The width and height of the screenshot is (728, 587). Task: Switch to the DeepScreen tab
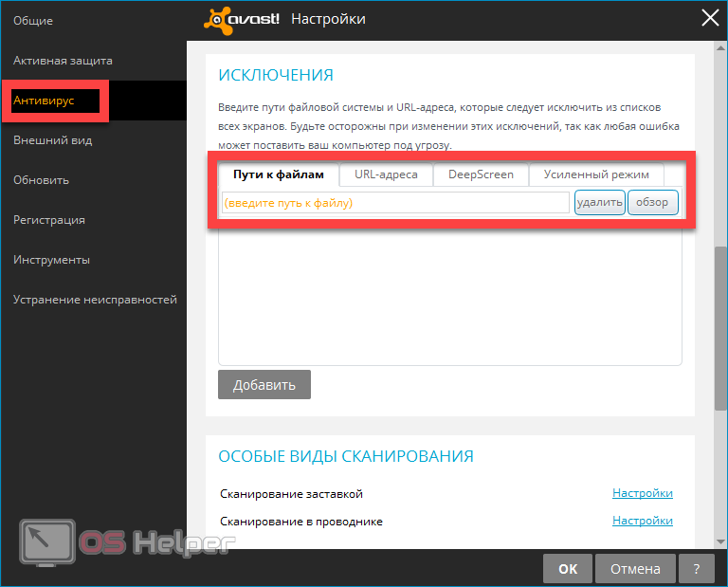click(481, 174)
